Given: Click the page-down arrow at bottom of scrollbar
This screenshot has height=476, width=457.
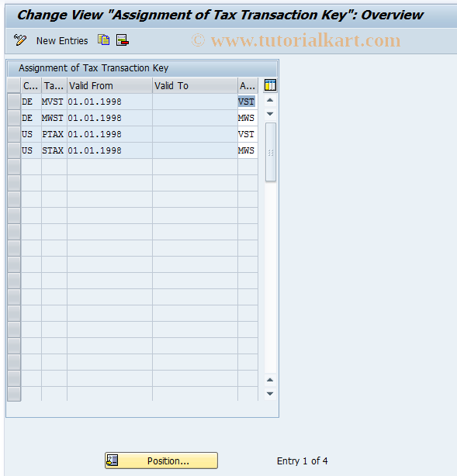Looking at the screenshot, I should (x=270, y=394).
